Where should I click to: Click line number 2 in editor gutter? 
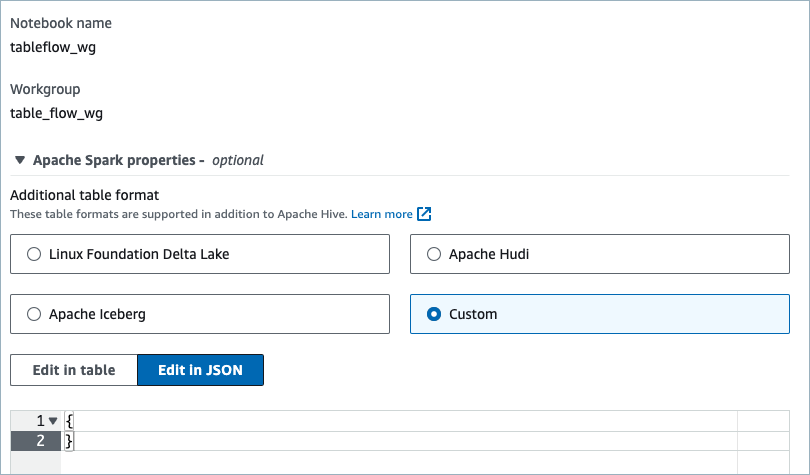click(40, 441)
